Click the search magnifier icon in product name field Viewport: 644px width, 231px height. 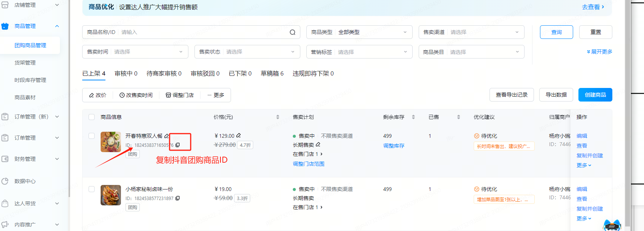(x=292, y=32)
